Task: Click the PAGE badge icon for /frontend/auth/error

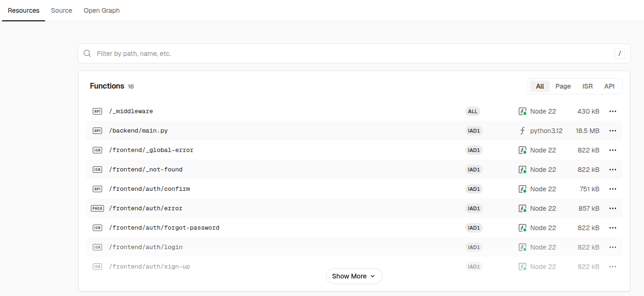Action: click(97, 208)
